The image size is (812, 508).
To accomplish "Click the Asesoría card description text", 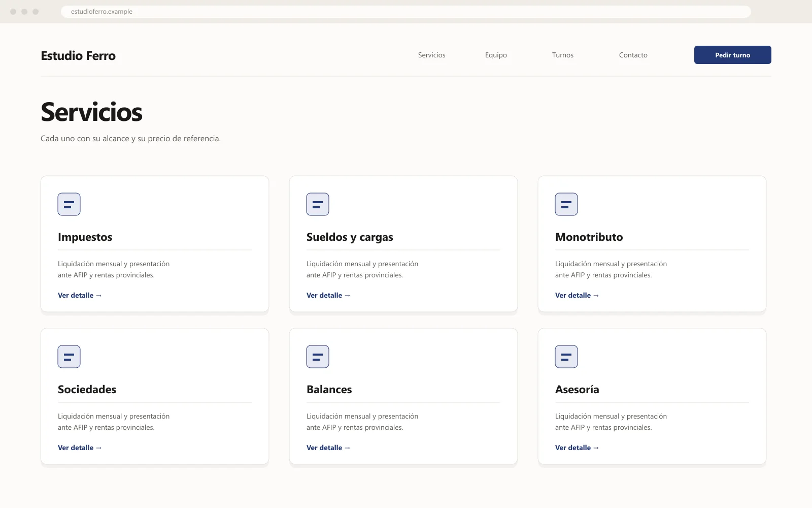I will pos(611,422).
